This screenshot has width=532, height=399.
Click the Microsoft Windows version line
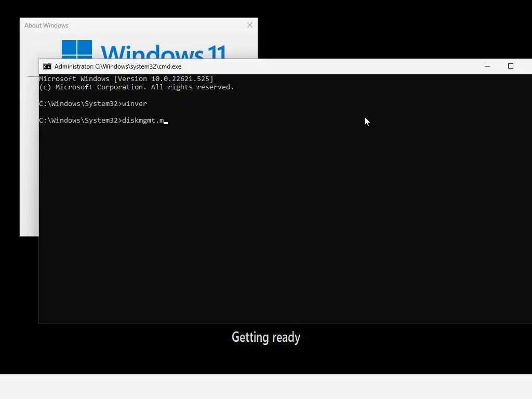(126, 79)
